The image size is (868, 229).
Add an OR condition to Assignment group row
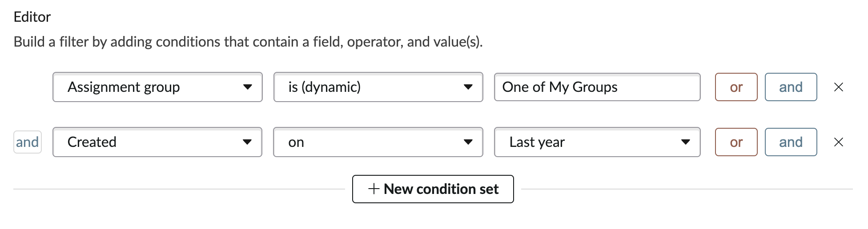(x=736, y=87)
